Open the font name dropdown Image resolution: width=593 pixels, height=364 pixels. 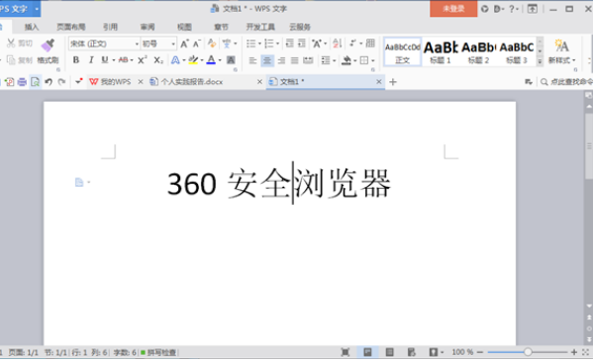point(137,44)
